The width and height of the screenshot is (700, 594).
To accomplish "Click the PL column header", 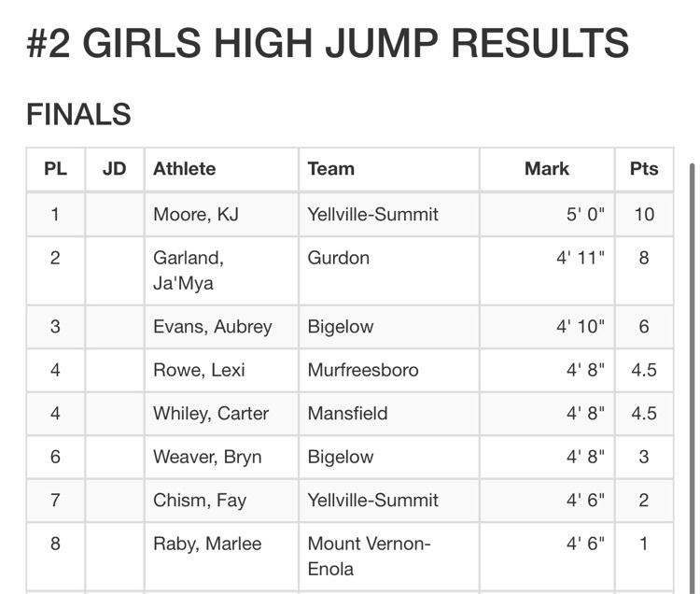I will point(55,169).
